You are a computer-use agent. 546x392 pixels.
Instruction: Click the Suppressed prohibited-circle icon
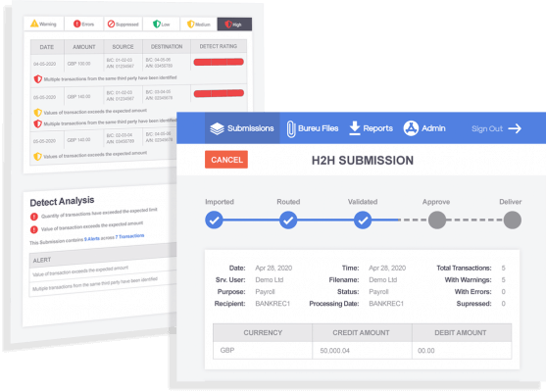tap(111, 24)
